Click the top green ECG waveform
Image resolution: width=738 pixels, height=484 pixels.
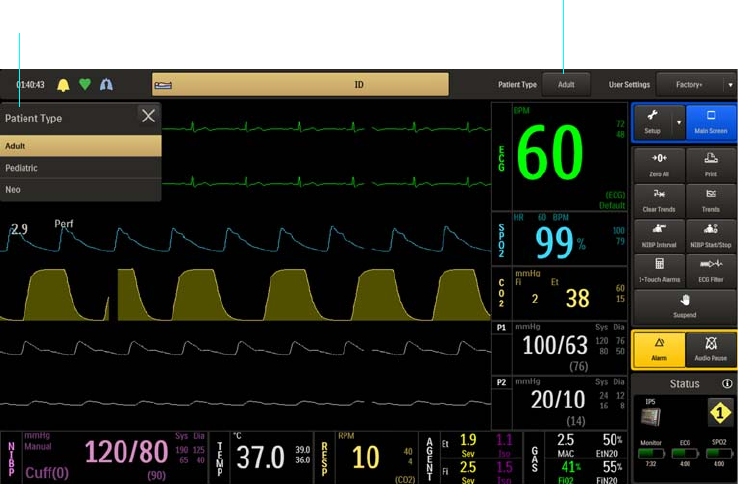(x=326, y=128)
